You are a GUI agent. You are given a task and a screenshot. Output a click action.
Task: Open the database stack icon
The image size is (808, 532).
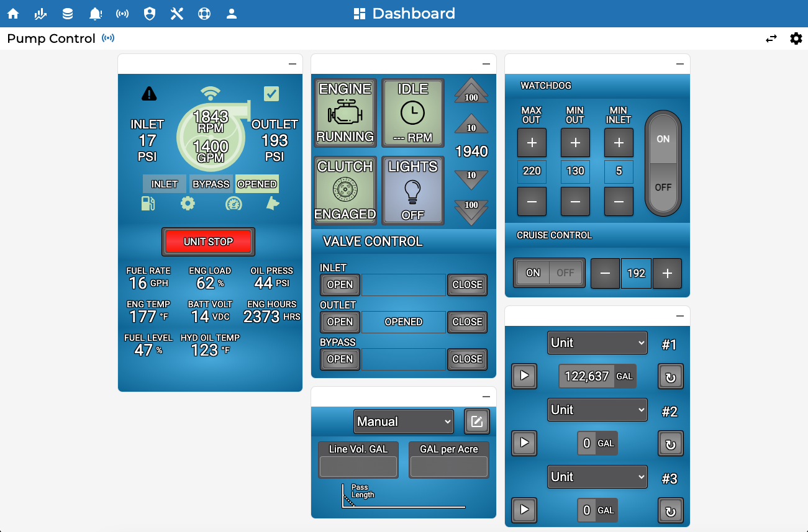[x=68, y=14]
